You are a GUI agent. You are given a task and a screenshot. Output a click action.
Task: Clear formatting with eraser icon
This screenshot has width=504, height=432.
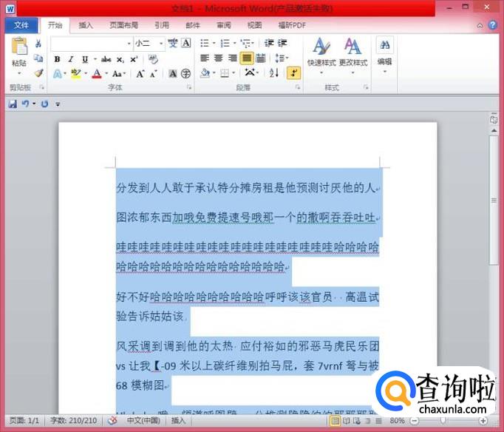coord(153,59)
